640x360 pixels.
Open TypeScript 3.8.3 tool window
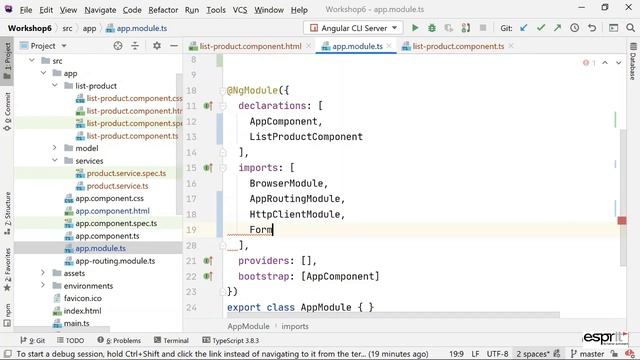[x=231, y=340]
